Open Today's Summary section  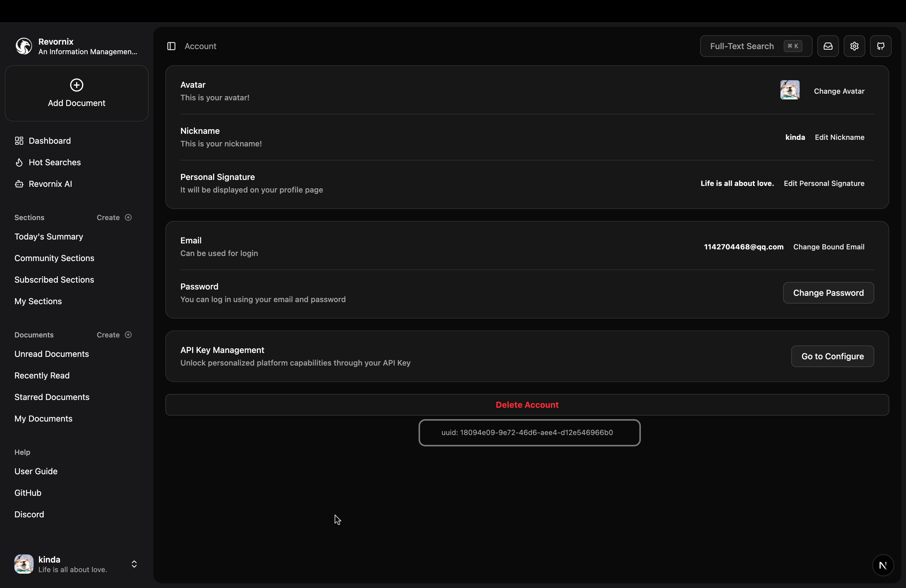pyautogui.click(x=49, y=237)
